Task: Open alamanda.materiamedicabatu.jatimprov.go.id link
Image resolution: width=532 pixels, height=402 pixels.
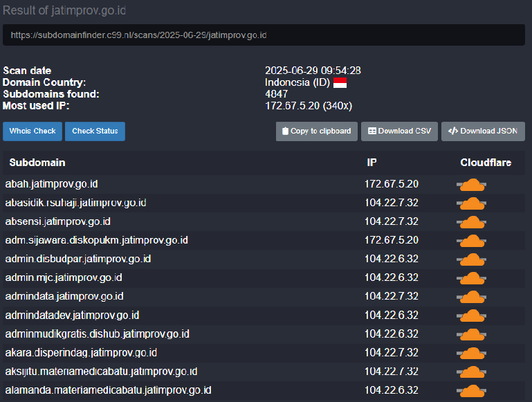Action: pos(108,390)
